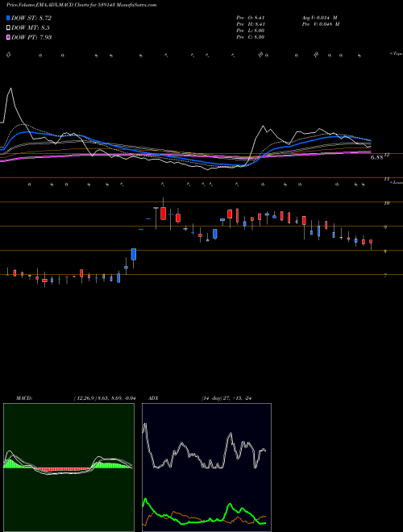This screenshot has width=403, height=532.
Task: Click the 'Pre V: 0.048 M' value
Action: point(320,24)
